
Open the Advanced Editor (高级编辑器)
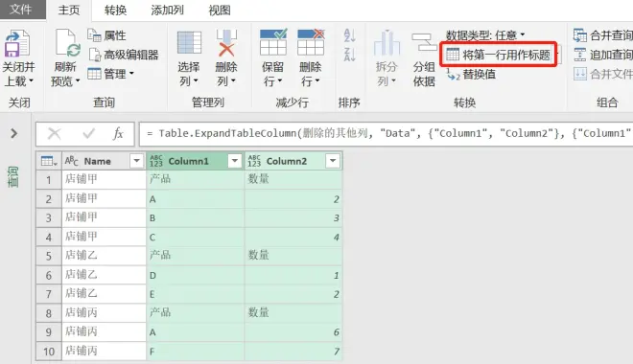pos(124,55)
